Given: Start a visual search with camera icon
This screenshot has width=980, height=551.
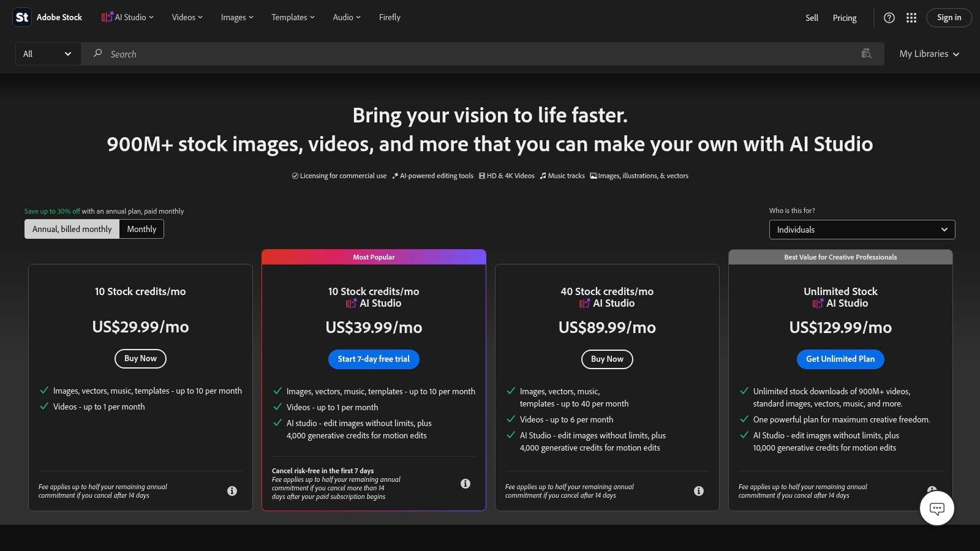Looking at the screenshot, I should point(866,54).
